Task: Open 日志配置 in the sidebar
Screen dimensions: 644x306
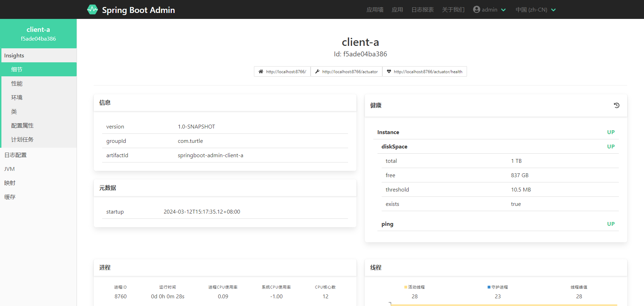Action: coord(38,155)
